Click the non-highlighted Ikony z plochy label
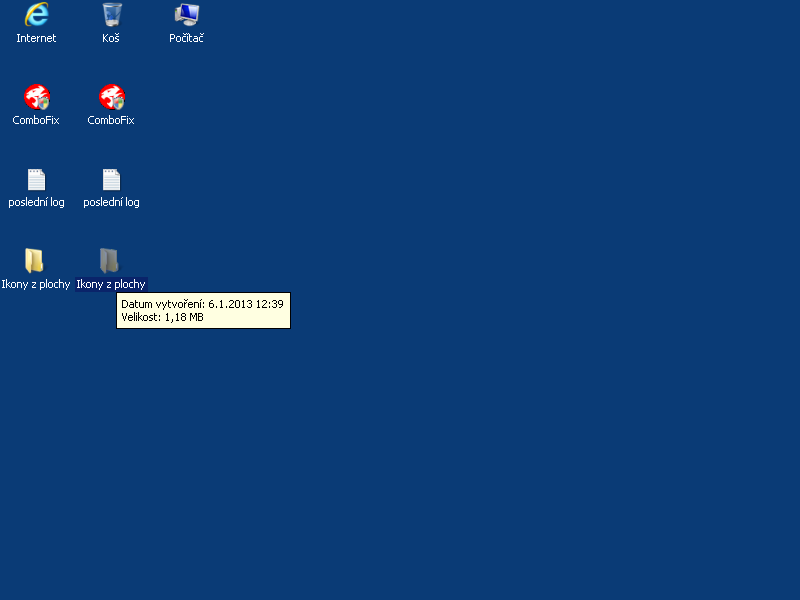The height and width of the screenshot is (600, 800). (x=36, y=284)
